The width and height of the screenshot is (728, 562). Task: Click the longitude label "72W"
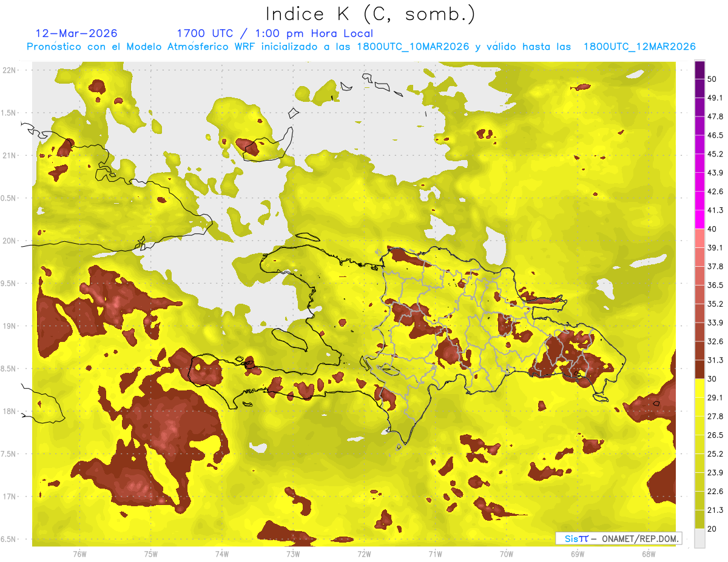pos(364,554)
